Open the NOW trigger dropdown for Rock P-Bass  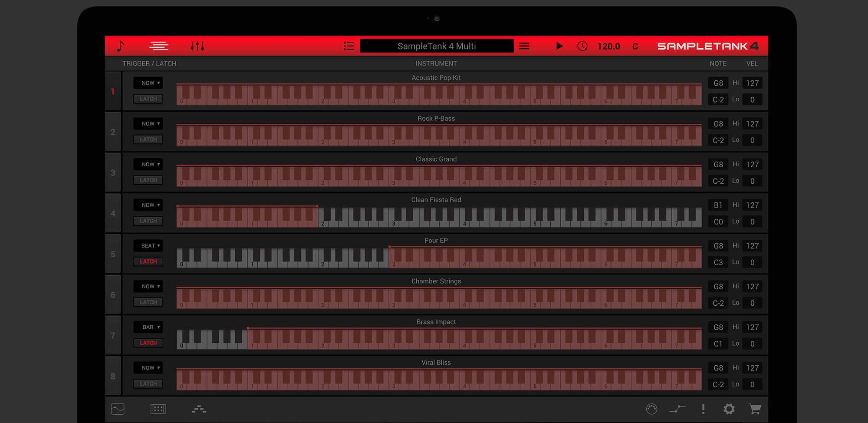pyautogui.click(x=148, y=123)
